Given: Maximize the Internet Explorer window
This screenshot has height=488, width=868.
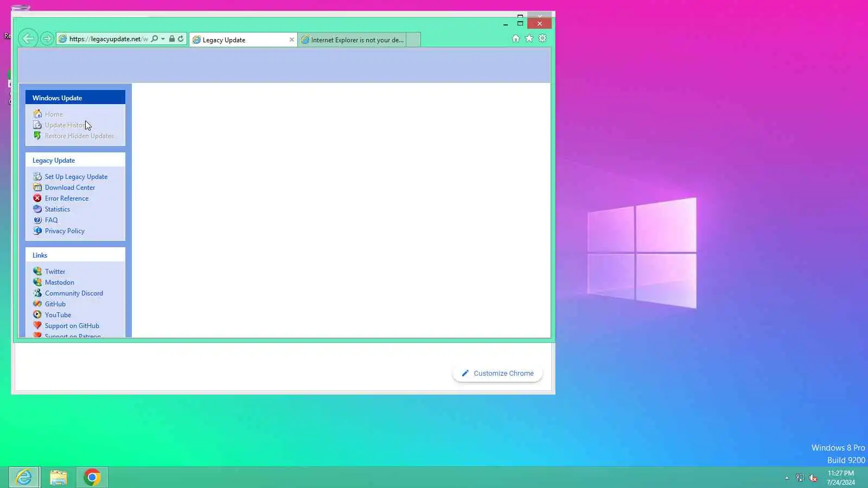Looking at the screenshot, I should 520,23.
